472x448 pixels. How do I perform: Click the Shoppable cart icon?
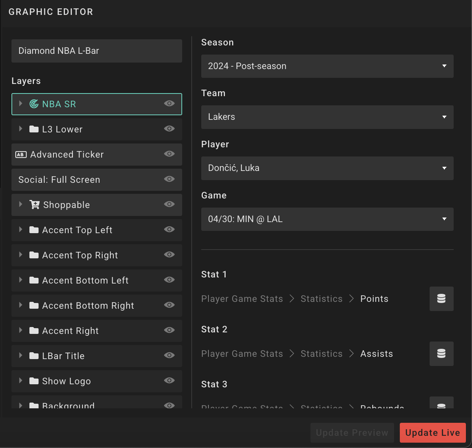tap(34, 204)
